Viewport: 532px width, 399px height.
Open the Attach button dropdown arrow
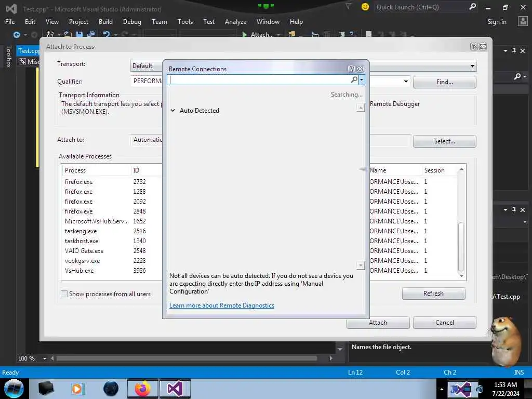[x=278, y=35]
